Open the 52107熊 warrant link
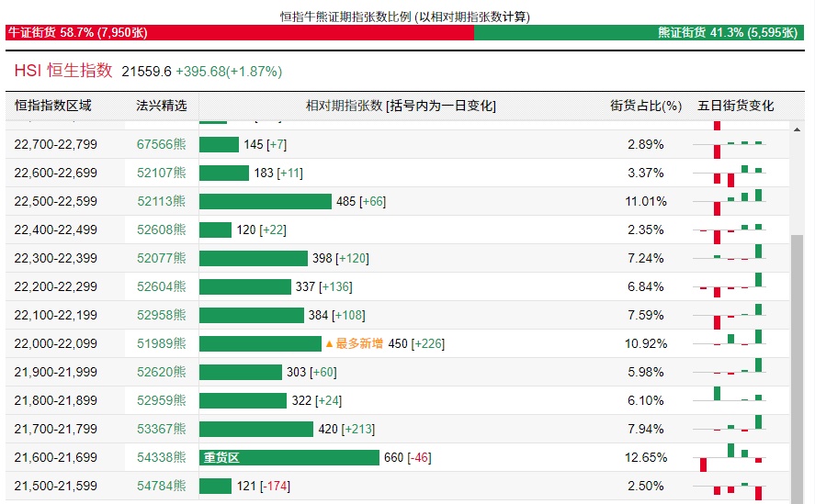This screenshot has height=504, width=815. pos(161,173)
